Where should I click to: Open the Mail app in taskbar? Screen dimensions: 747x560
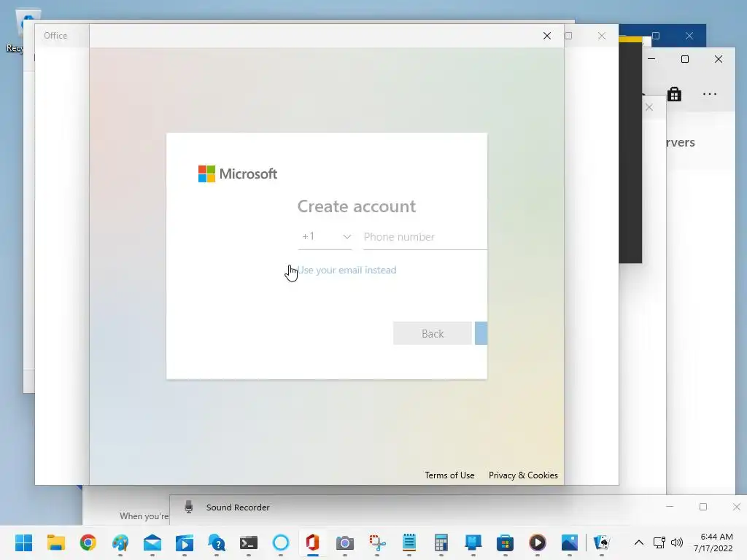[152, 542]
